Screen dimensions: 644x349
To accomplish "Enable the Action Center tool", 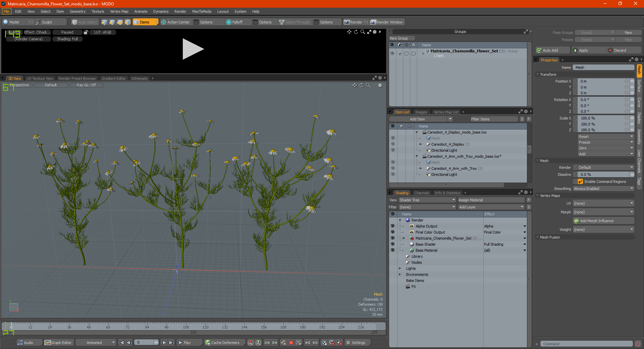I will click(x=175, y=22).
